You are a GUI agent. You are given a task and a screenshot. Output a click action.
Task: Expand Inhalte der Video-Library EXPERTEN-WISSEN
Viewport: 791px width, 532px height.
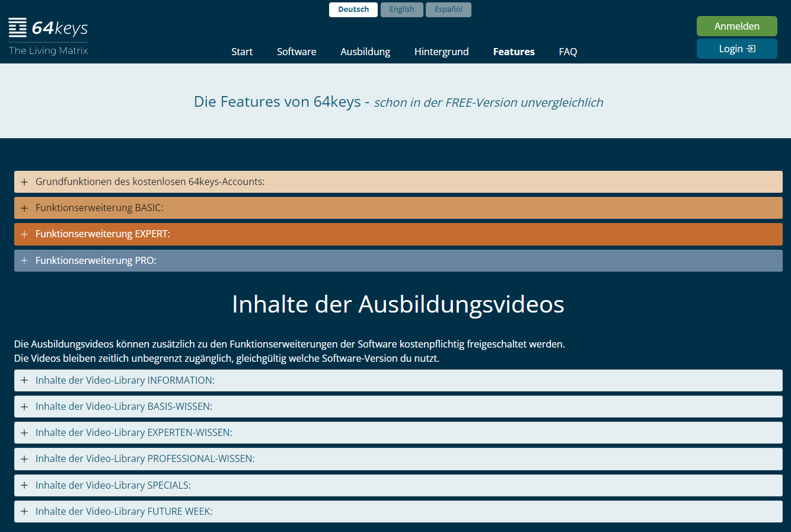[133, 432]
